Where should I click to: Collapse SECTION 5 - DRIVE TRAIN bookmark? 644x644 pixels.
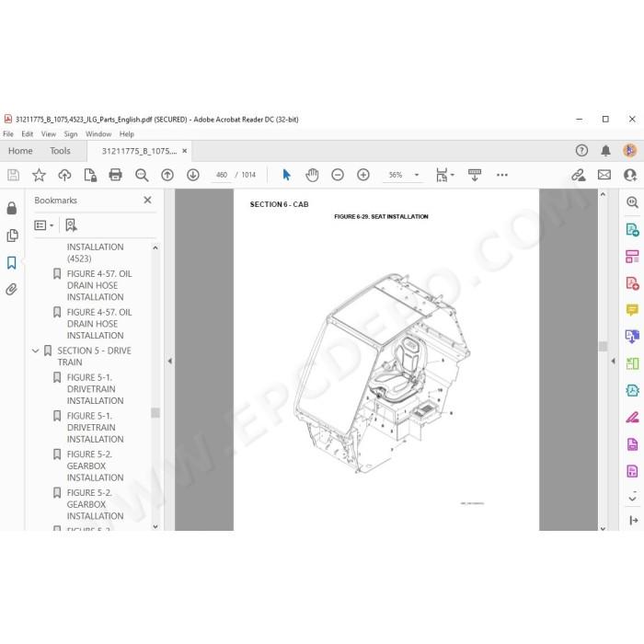click(36, 351)
